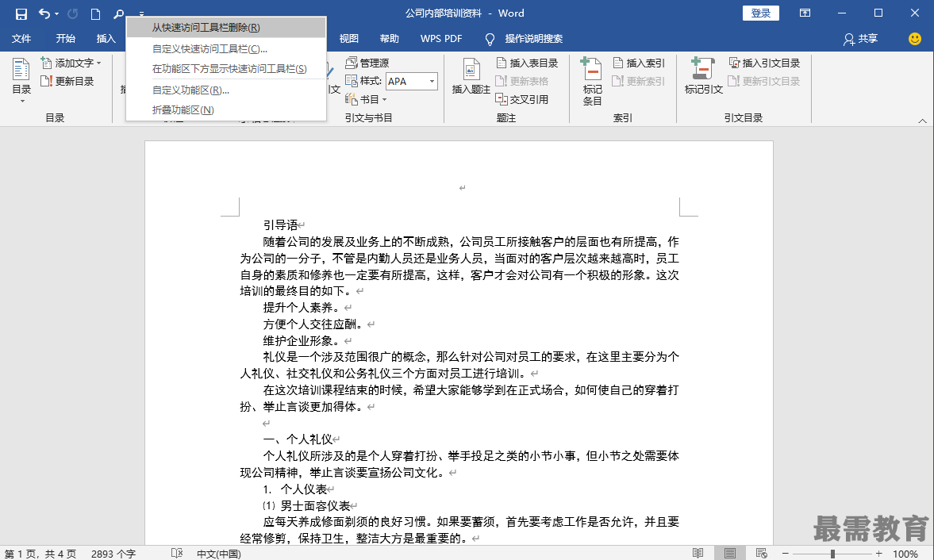Choose 从快速访问工具栏删除(R) menu entry

226,28
